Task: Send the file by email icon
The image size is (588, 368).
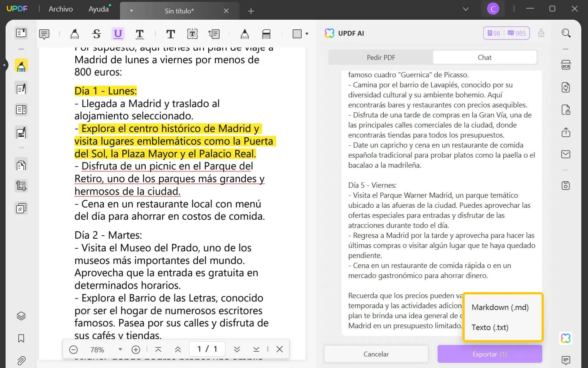Action: pyautogui.click(x=566, y=154)
